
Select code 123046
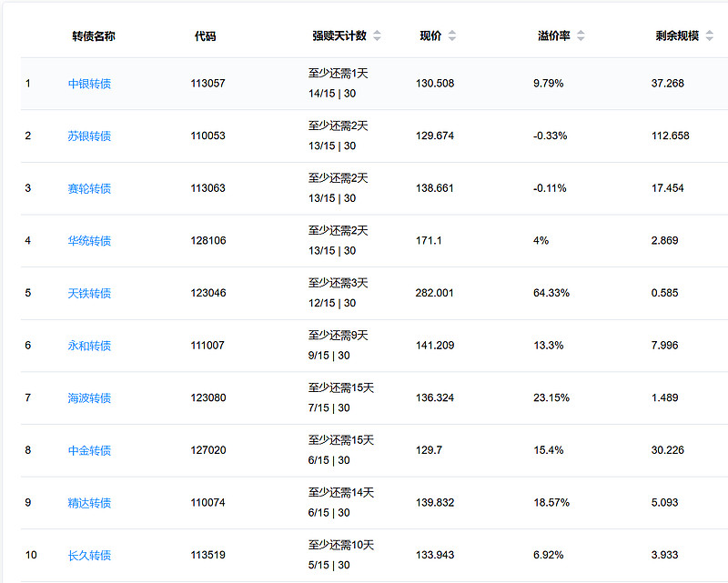(208, 294)
